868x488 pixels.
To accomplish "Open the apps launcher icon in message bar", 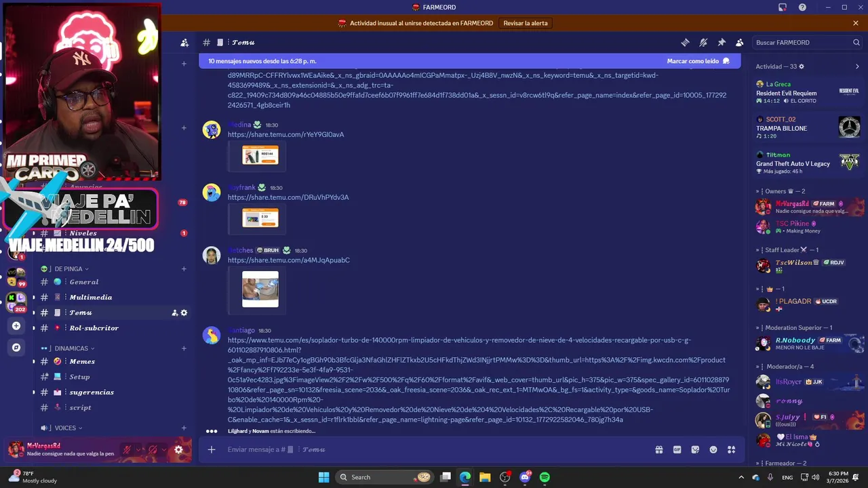I will point(732,449).
